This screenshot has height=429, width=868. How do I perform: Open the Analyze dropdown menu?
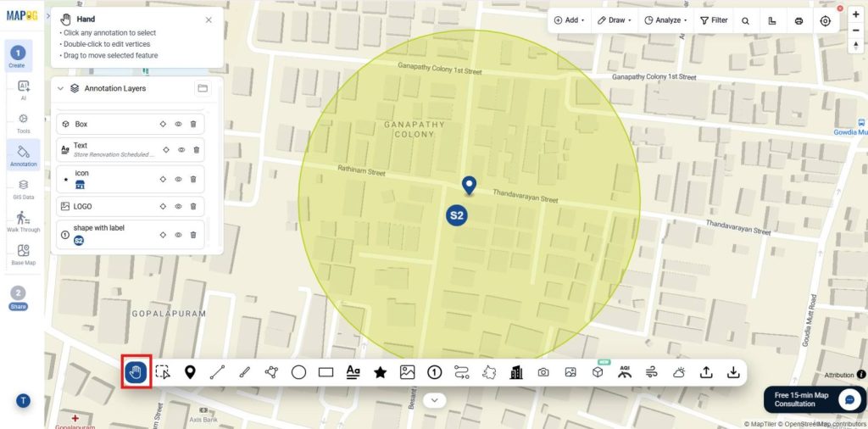666,20
